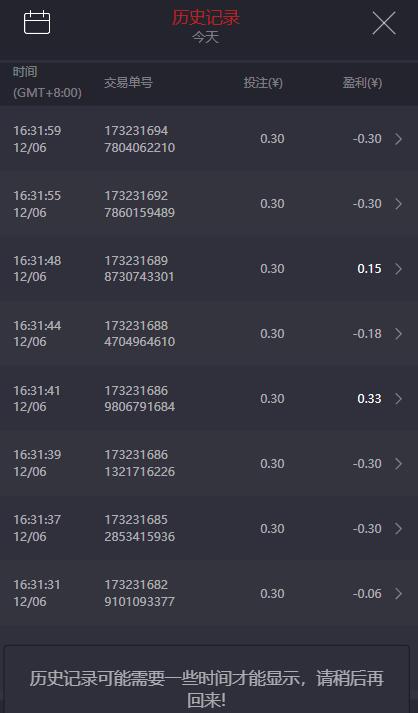Image resolution: width=418 pixels, height=713 pixels.
Task: Open chevron for the 0.33 profit record
Action: (x=398, y=399)
